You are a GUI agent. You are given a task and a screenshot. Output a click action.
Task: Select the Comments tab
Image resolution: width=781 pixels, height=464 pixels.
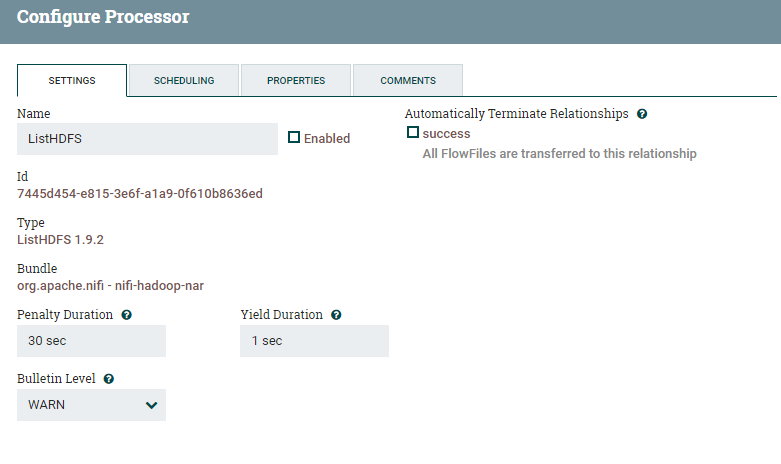click(x=408, y=81)
